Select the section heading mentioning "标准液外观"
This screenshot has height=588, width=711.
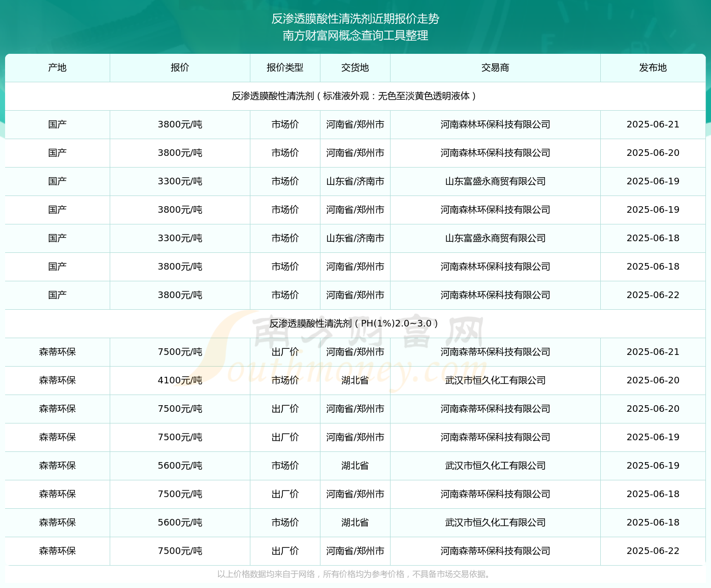point(355,96)
